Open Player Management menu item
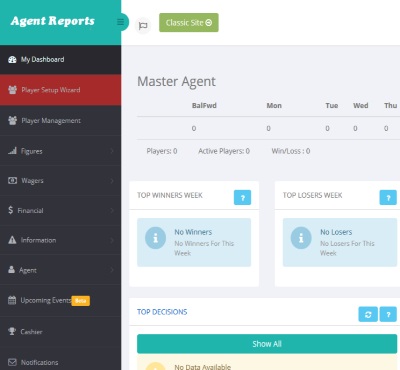 [x=60, y=120]
